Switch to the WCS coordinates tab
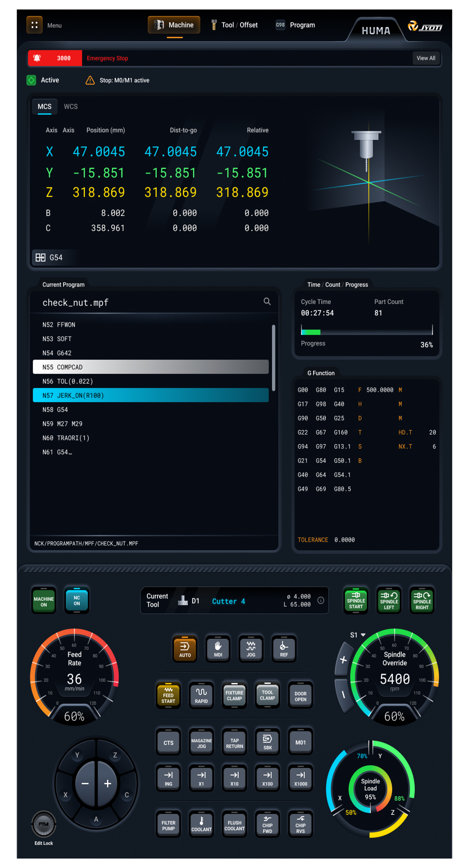The height and width of the screenshot is (868, 469). coord(71,107)
